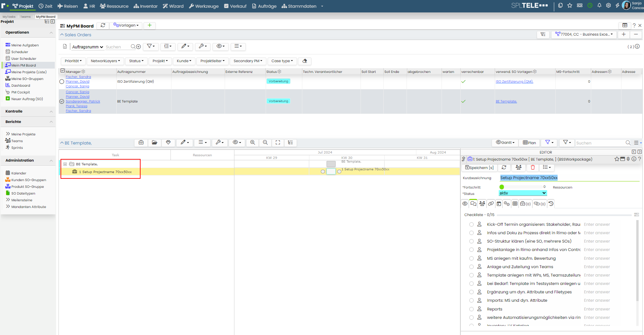
Task: Click the search magnifier icon beside Suchen field
Action: [x=133, y=47]
